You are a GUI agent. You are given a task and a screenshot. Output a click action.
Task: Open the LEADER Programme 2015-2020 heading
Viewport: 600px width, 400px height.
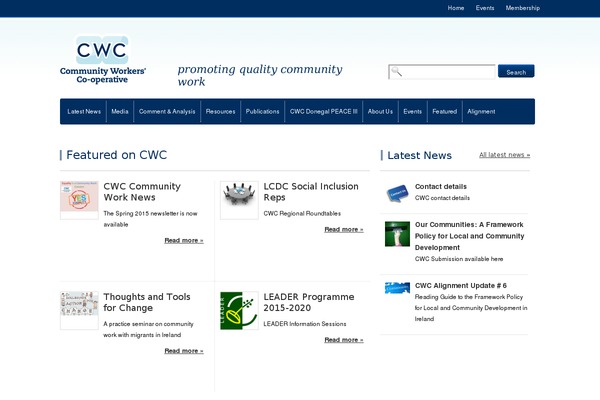click(309, 302)
